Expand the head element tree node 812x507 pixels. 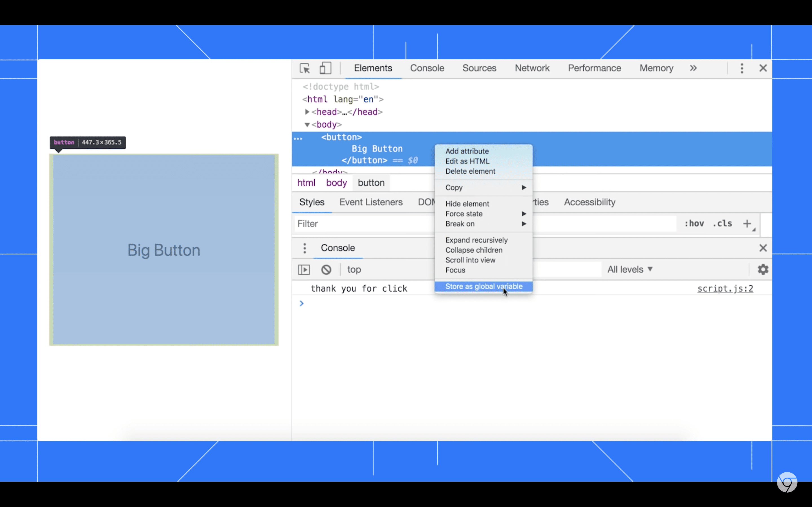click(x=306, y=112)
